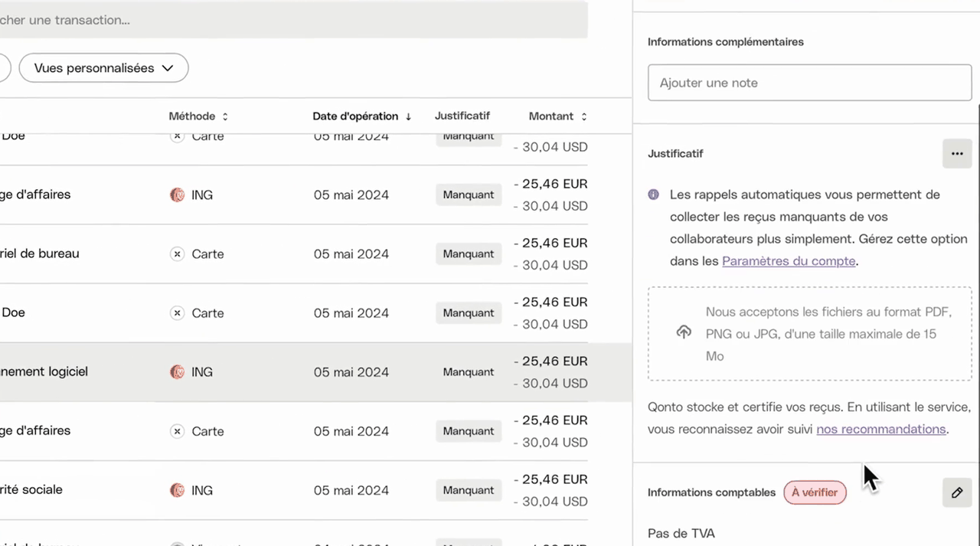Click the ING bank icon in the rité sociale row

click(x=177, y=490)
